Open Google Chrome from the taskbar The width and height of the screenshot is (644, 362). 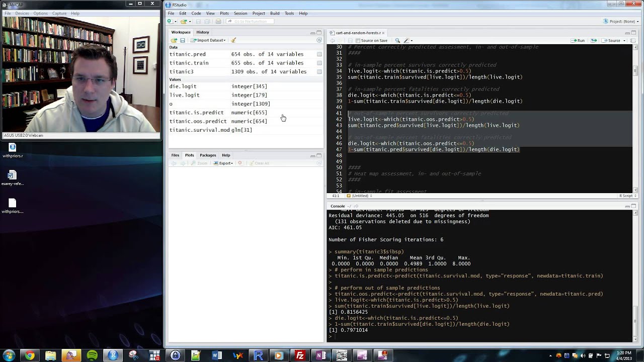pyautogui.click(x=30, y=355)
